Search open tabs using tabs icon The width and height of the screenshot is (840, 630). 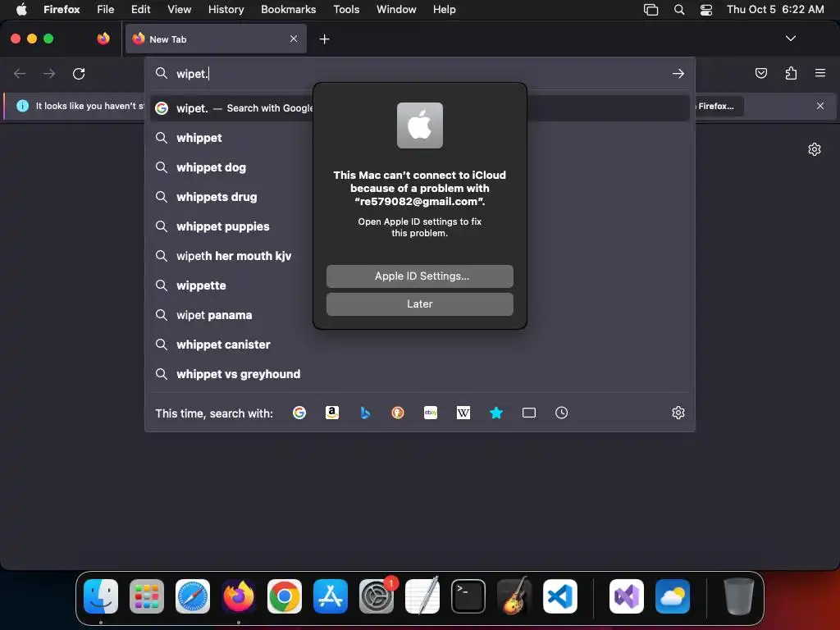click(x=529, y=413)
